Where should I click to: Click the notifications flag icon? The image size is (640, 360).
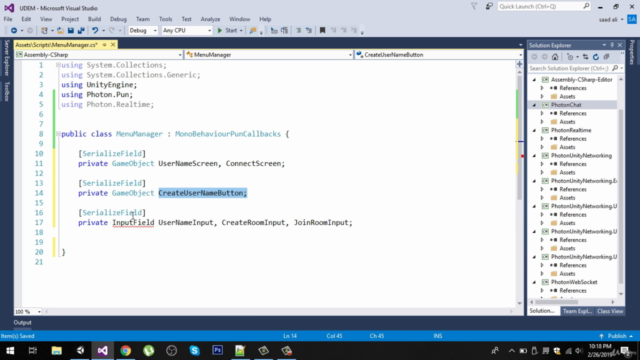coord(474,6)
